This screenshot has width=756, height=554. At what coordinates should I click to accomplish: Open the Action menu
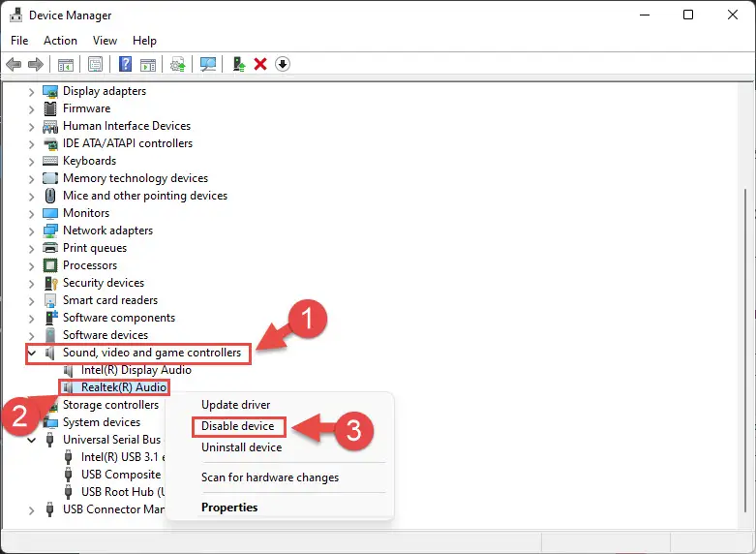pyautogui.click(x=60, y=41)
